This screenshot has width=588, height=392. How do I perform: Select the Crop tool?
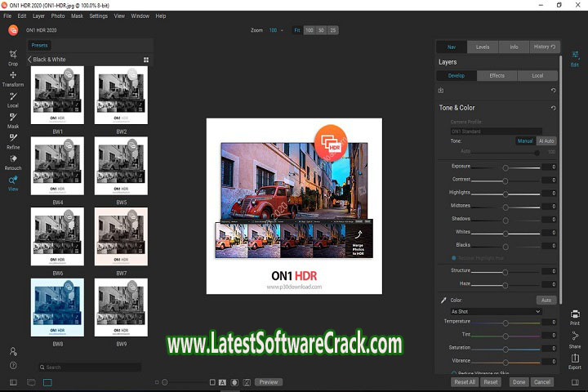click(13, 56)
